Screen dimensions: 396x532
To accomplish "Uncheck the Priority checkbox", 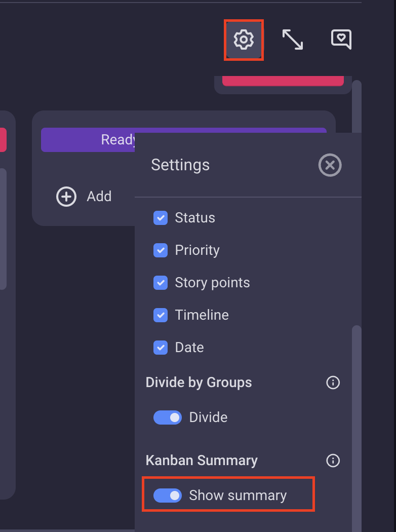I will click(x=161, y=250).
